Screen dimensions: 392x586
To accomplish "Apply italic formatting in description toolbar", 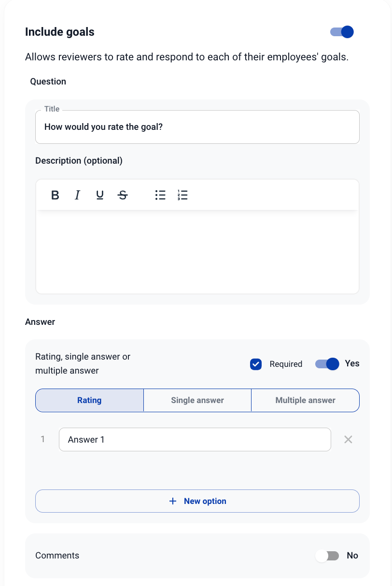I will click(x=77, y=195).
